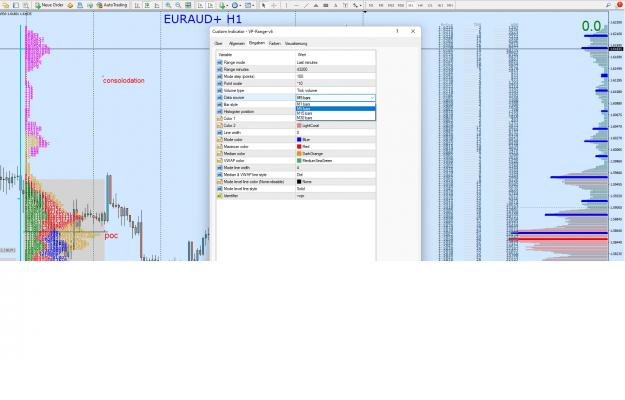Select the horizontal line drawing tool
The image size is (625, 400).
(x=296, y=5)
